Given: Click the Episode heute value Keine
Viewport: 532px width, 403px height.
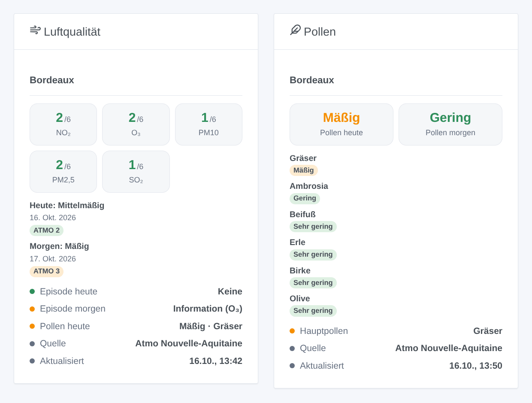Looking at the screenshot, I should (230, 291).
